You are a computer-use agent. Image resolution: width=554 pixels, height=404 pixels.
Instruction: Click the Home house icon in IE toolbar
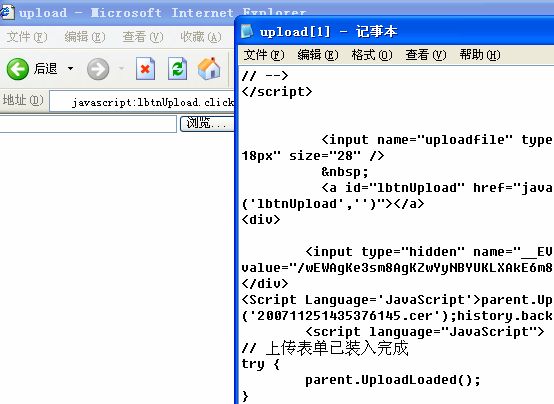coord(209,69)
